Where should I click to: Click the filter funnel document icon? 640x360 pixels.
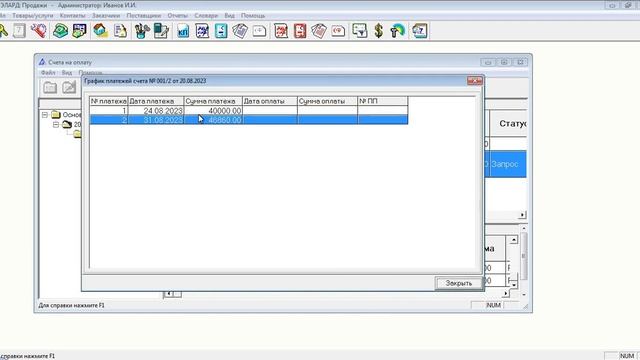click(x=360, y=31)
